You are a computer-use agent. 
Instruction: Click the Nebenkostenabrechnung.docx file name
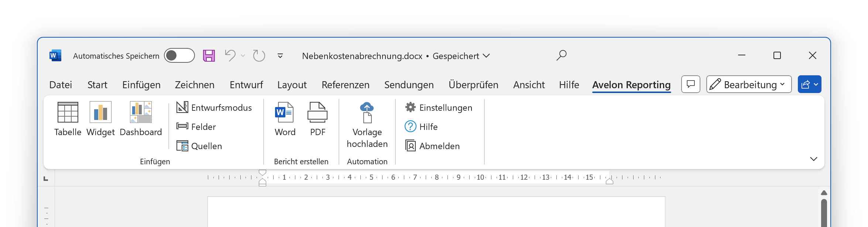click(362, 56)
